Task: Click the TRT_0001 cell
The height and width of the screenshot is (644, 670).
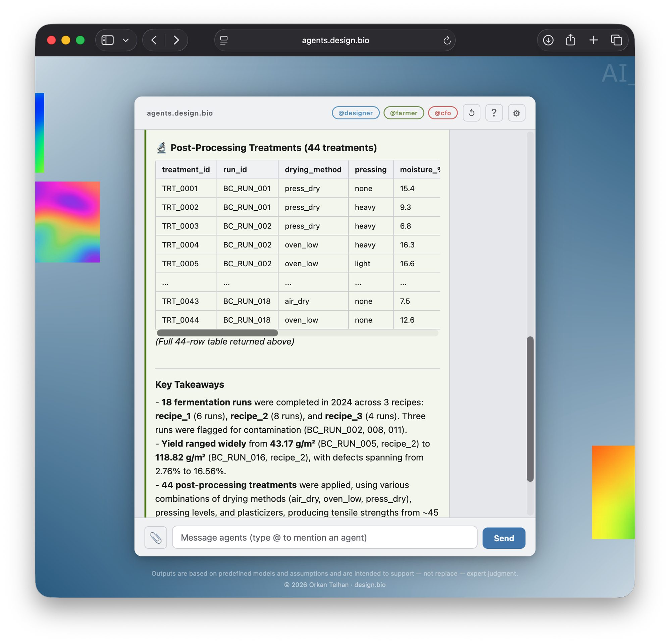Action: (186, 189)
